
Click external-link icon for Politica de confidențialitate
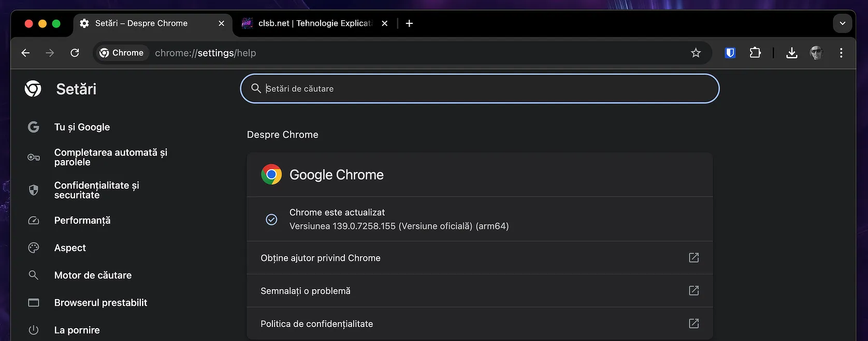[694, 323]
